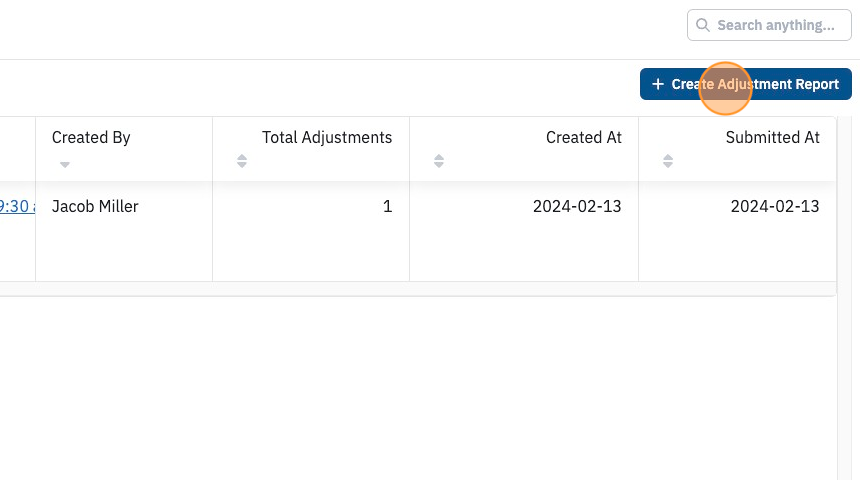The image size is (860, 480).
Task: Click the Create Adjustment Report button
Action: coord(745,84)
